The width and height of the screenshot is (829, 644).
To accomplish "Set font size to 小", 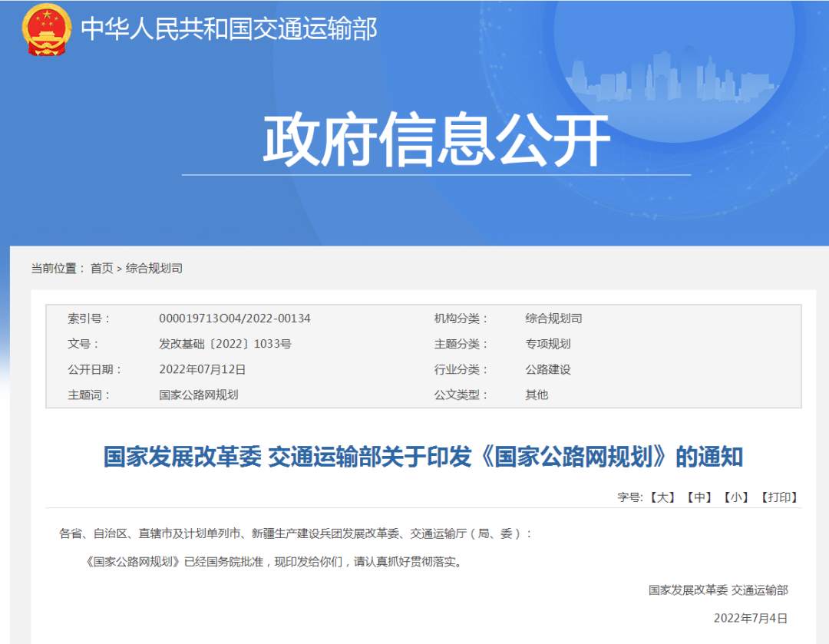I will [x=736, y=497].
